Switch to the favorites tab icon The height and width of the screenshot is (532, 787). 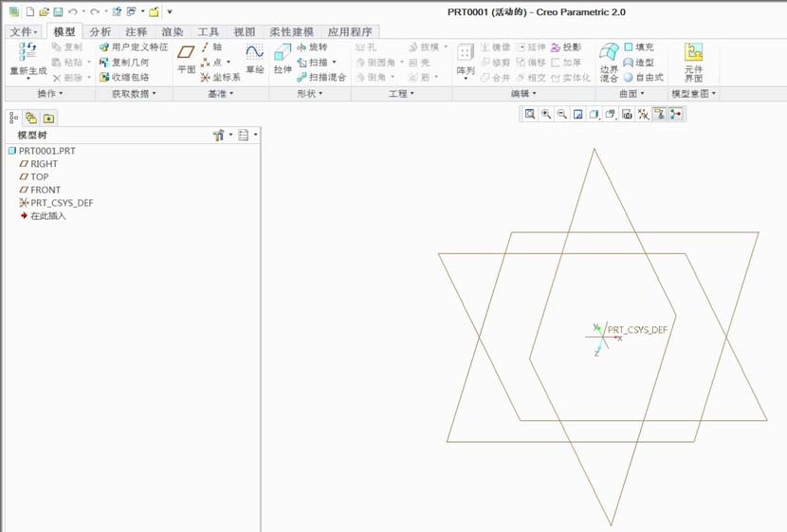pos(48,118)
